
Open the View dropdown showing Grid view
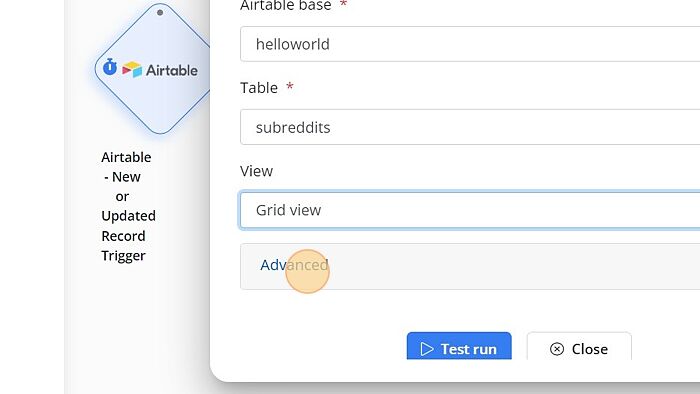470,210
